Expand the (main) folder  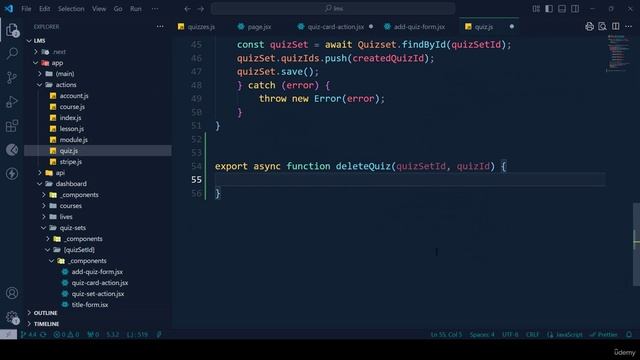click(64, 74)
